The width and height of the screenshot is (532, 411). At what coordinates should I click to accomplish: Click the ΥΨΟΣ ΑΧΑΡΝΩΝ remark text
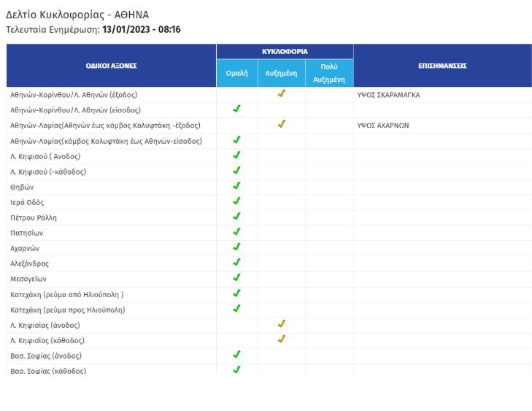click(382, 126)
